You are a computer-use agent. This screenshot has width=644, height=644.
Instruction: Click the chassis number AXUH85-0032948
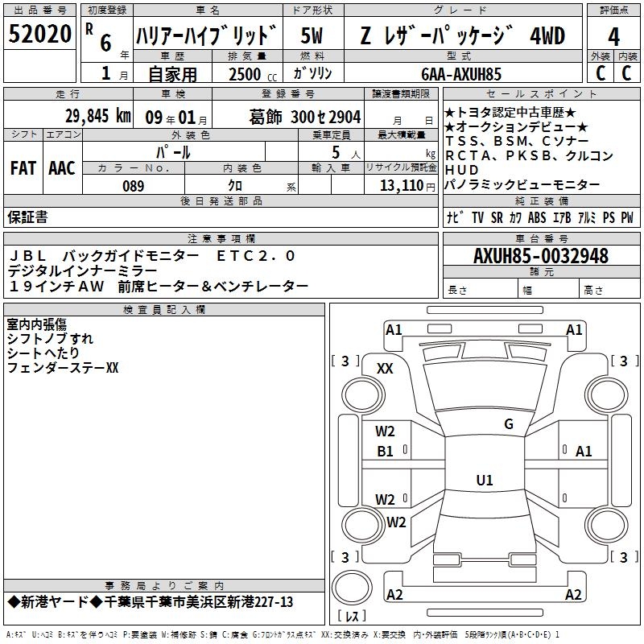click(x=540, y=257)
